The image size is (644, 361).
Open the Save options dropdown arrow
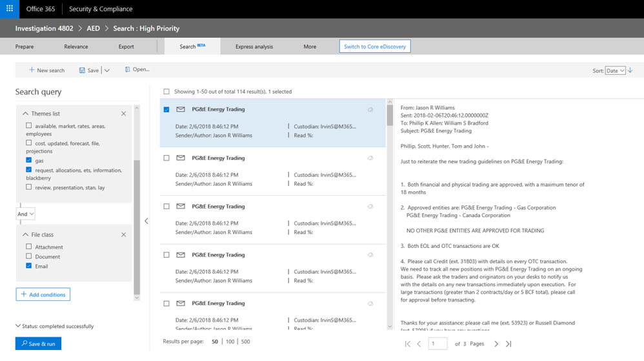pyautogui.click(x=107, y=70)
